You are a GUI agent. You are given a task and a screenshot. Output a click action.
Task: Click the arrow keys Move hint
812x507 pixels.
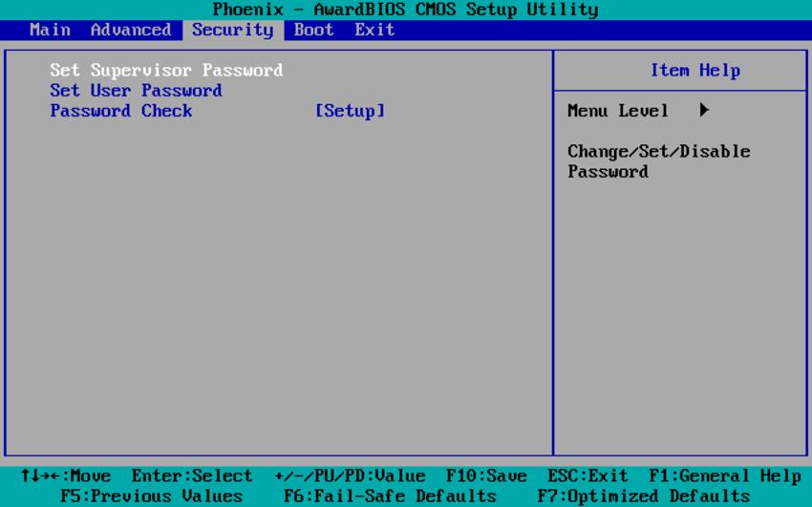tap(65, 475)
